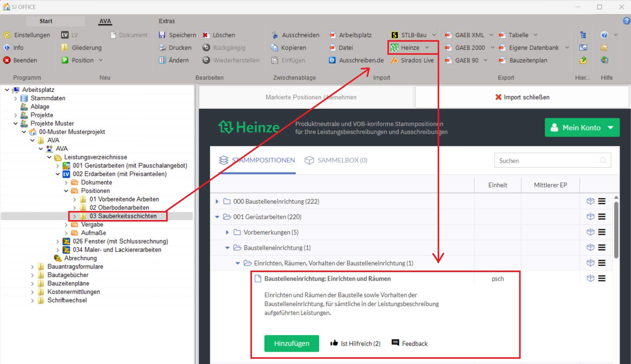Select 00-Muster Musterprojekt node

[x=72, y=132]
